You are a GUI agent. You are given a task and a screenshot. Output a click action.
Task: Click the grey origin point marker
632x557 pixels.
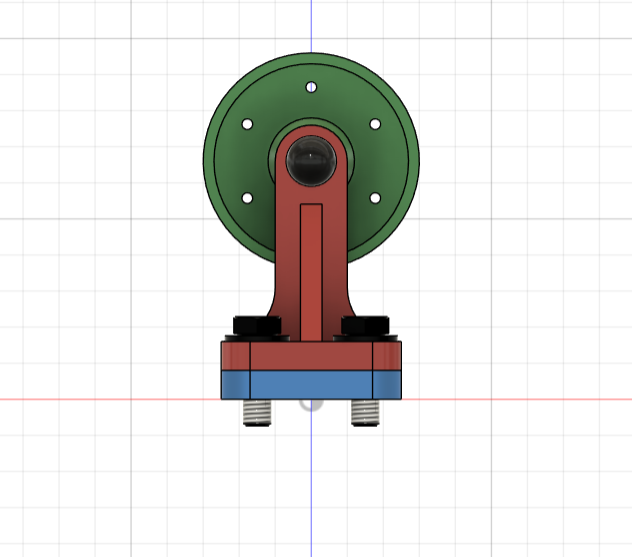pyautogui.click(x=311, y=404)
